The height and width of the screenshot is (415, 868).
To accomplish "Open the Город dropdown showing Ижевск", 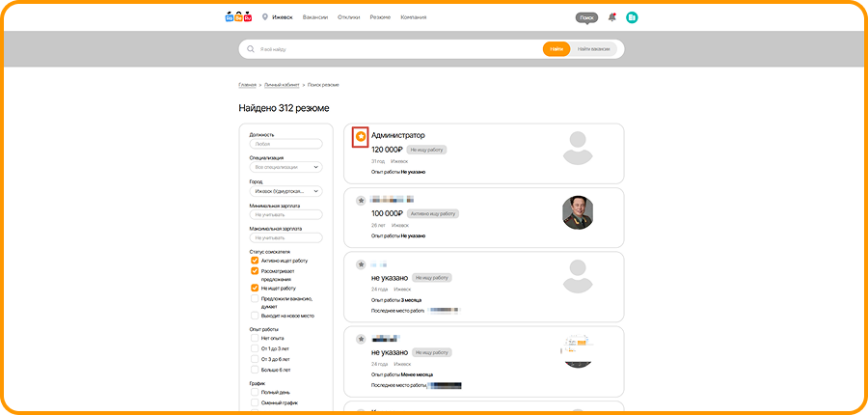I will click(x=285, y=190).
